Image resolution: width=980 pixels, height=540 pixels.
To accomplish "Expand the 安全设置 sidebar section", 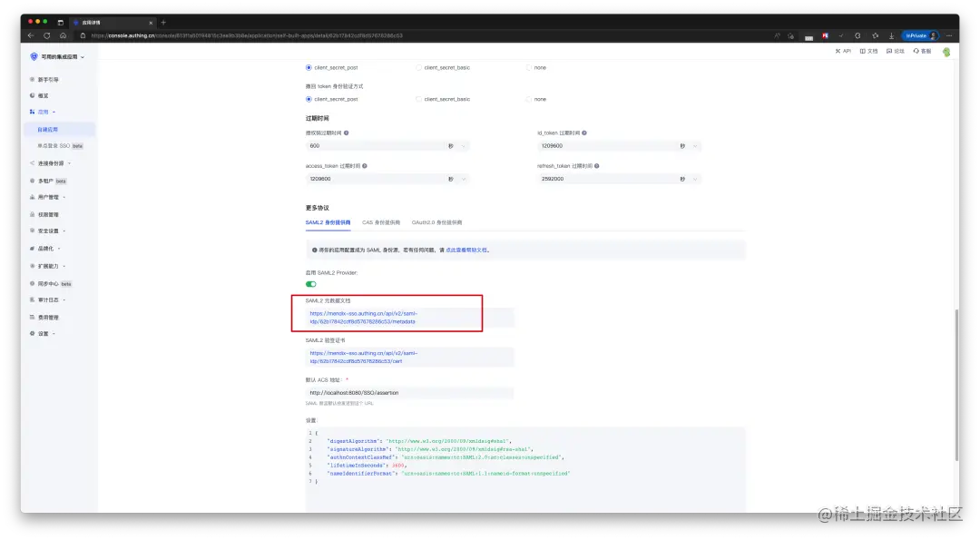I will click(x=64, y=231).
